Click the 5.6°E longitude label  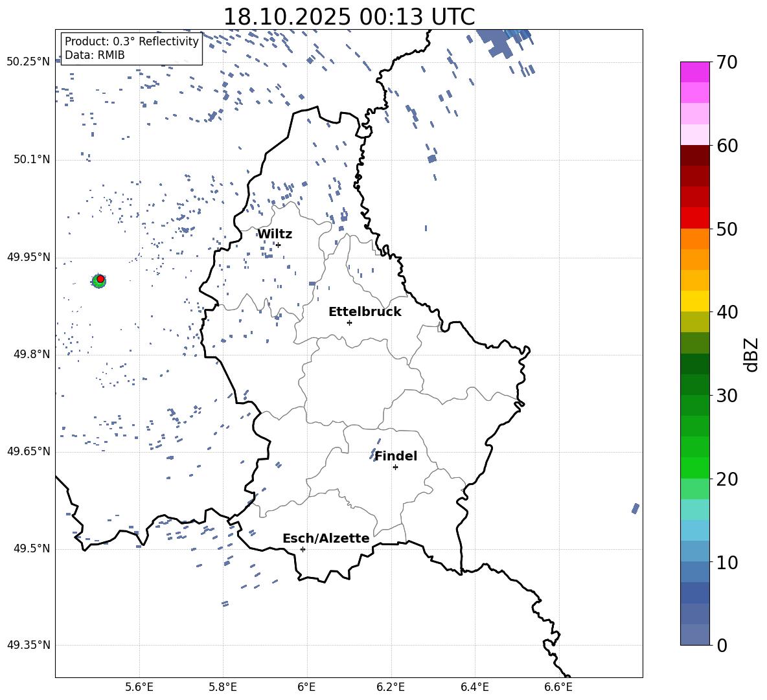tap(139, 687)
